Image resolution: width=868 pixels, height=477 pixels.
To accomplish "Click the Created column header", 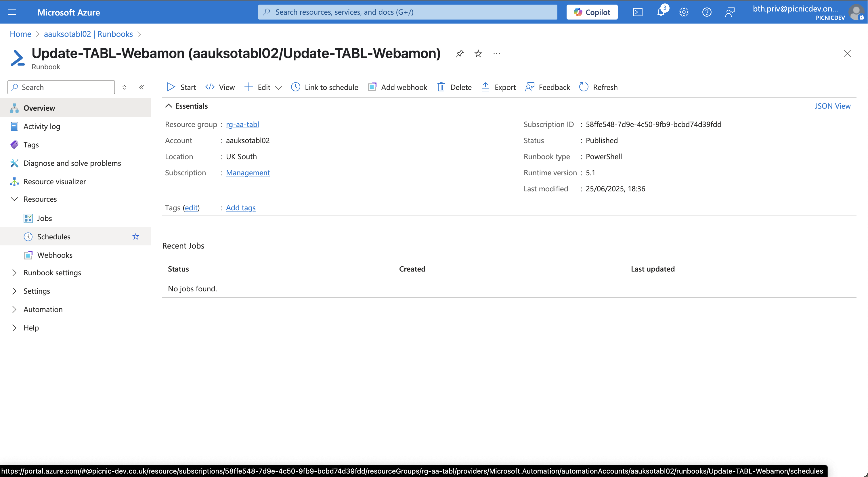I will point(412,269).
